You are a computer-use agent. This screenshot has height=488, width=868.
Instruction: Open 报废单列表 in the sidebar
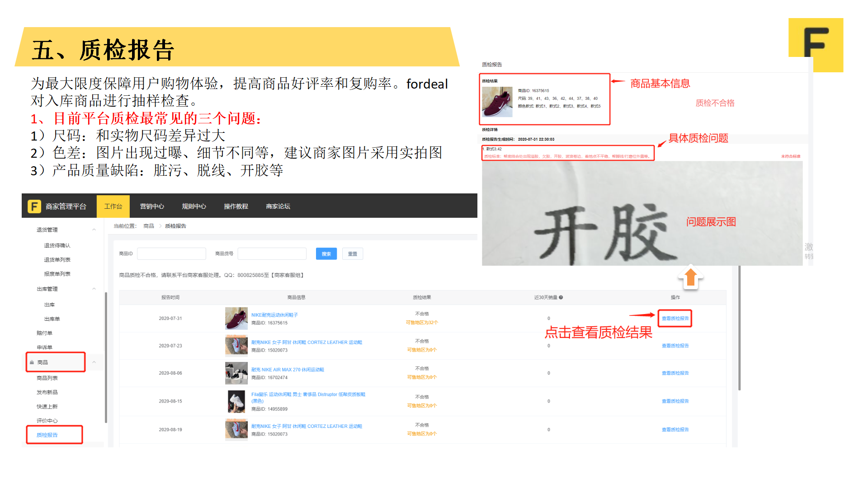click(57, 274)
